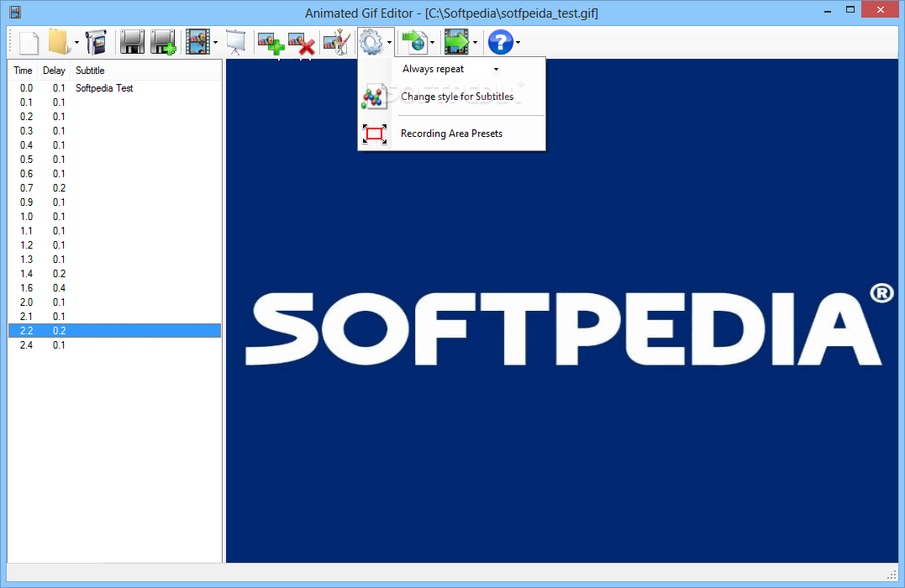
Task: Save As using the floppy with green plus
Action: [163, 42]
